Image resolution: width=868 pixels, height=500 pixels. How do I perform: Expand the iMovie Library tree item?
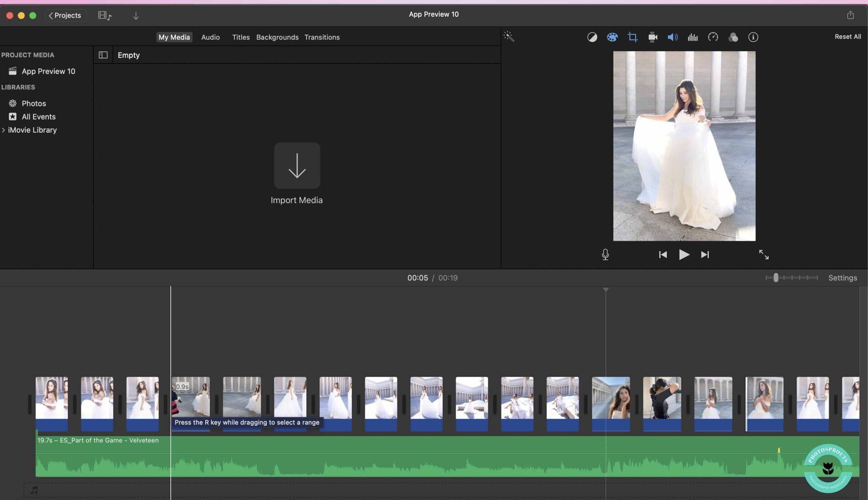(4, 130)
